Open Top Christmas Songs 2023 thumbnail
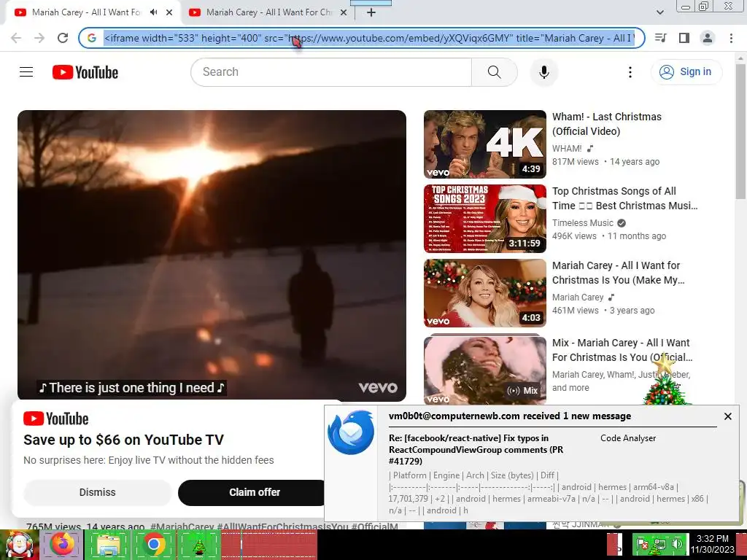This screenshot has height=560, width=747. [485, 219]
